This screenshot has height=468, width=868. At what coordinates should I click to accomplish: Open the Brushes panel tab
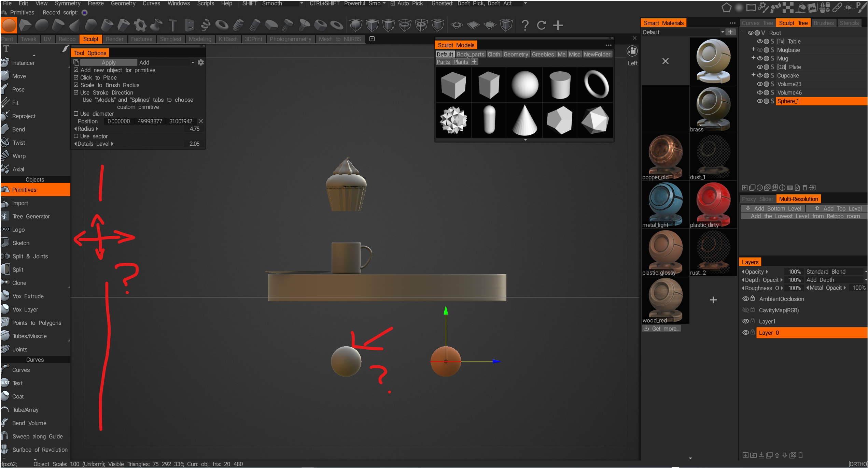[823, 23]
